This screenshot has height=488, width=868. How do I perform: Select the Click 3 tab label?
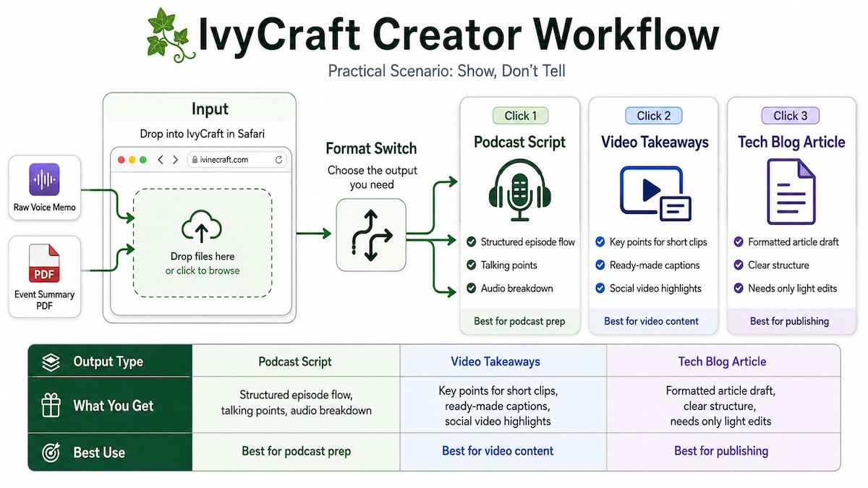coord(790,116)
